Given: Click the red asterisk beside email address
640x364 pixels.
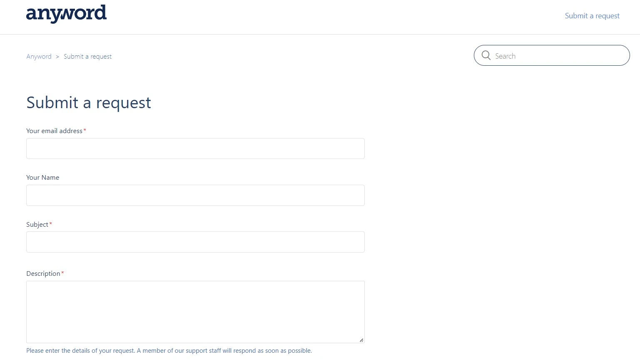Looking at the screenshot, I should (85, 131).
